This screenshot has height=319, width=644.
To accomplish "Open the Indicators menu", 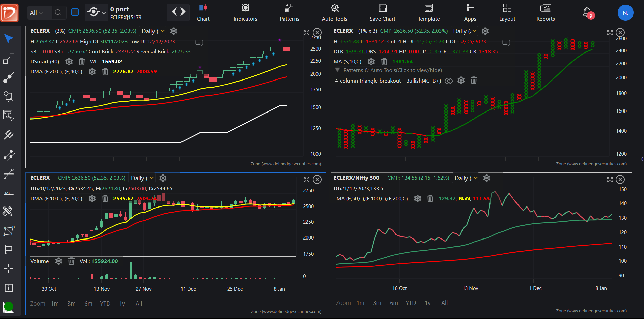I will (x=245, y=13).
